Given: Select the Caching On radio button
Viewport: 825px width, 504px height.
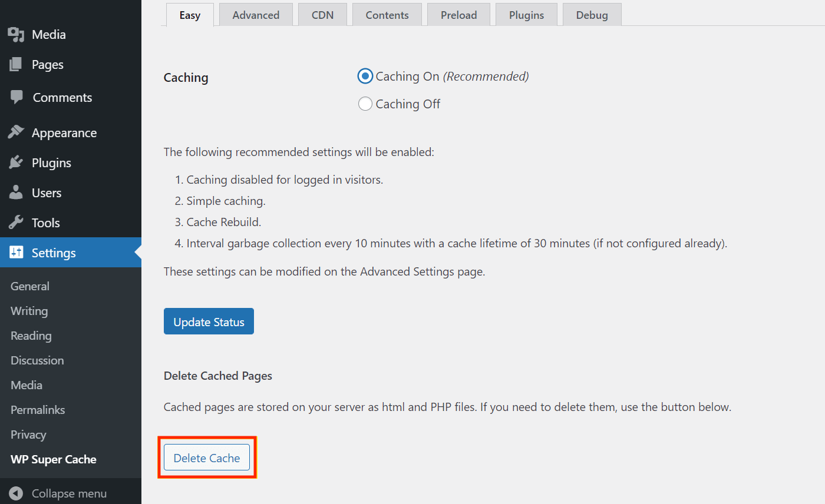Looking at the screenshot, I should tap(365, 76).
